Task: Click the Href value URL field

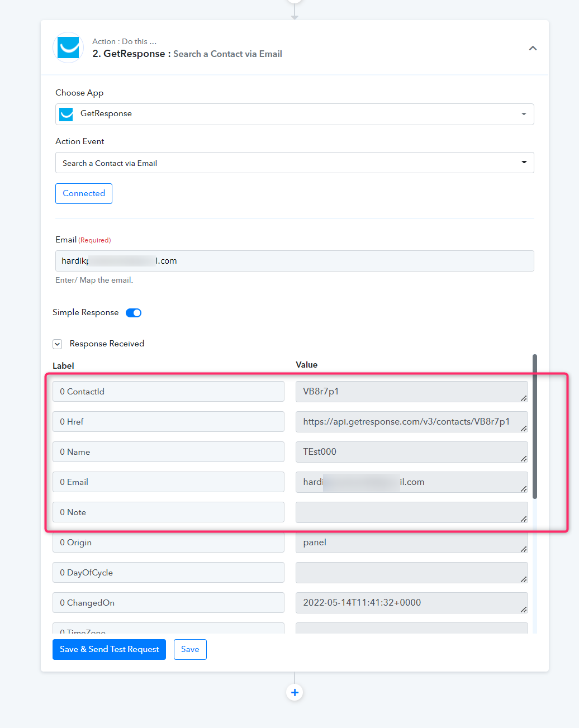Action: [411, 422]
